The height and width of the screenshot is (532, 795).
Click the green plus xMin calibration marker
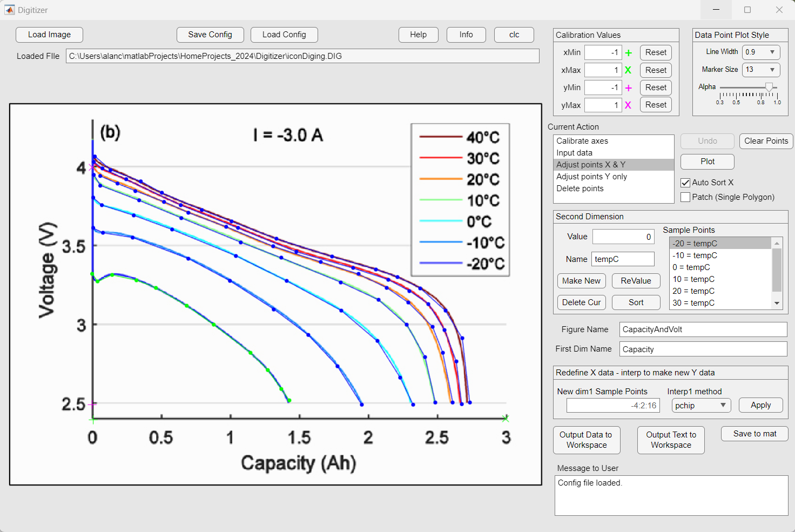(628, 53)
